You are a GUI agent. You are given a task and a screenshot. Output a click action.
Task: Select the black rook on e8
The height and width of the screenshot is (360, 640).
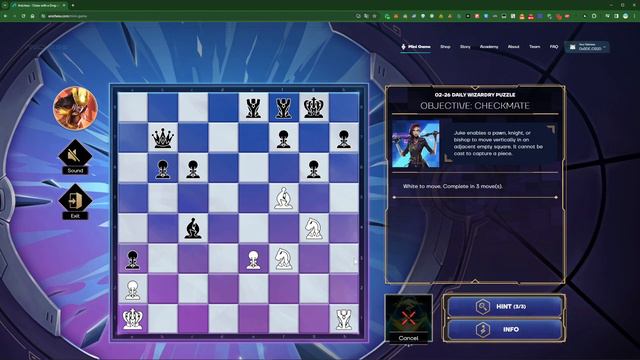tap(253, 108)
